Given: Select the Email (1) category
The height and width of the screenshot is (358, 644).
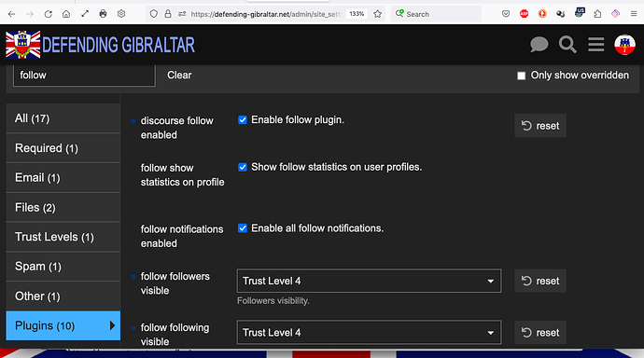Looking at the screenshot, I should click(63, 177).
